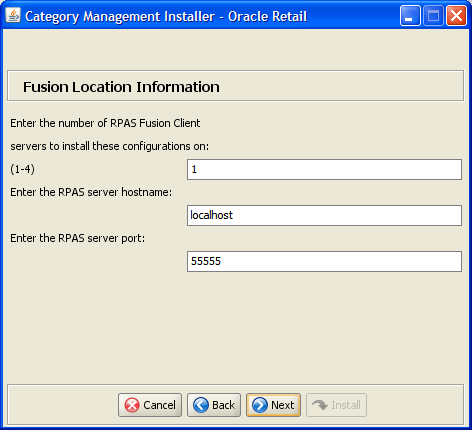Image resolution: width=472 pixels, height=430 pixels.
Task: Click the Java icon in title bar
Action: pyautogui.click(x=13, y=15)
